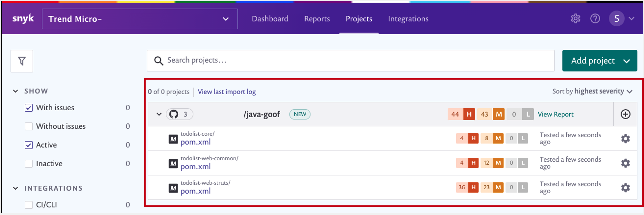The width and height of the screenshot is (644, 215).
Task: Click the Snyk logo
Action: [22, 19]
